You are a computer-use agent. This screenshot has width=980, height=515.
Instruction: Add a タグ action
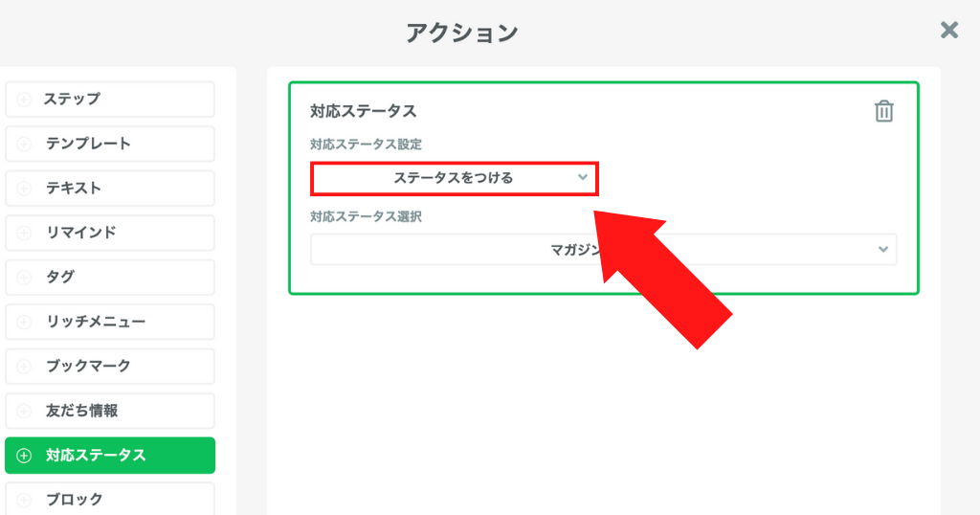pos(110,277)
